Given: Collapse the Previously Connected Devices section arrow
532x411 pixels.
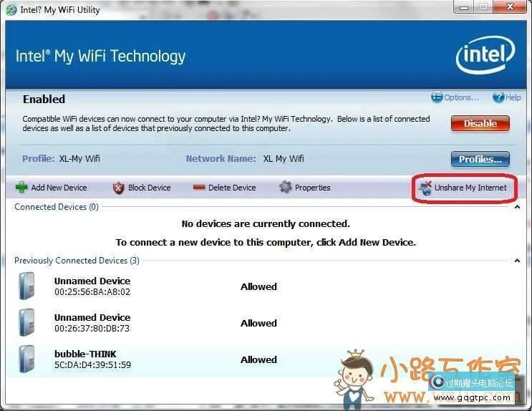Looking at the screenshot, I should pos(517,261).
